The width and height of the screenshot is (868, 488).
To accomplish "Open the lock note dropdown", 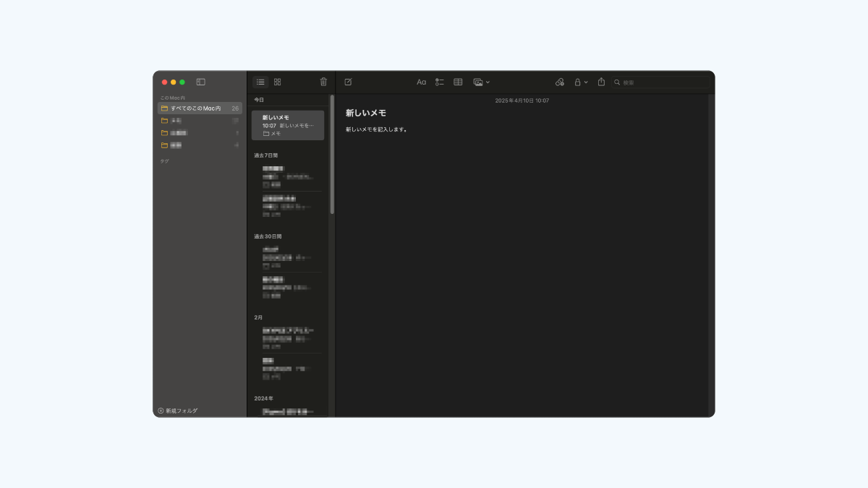I will 581,82.
